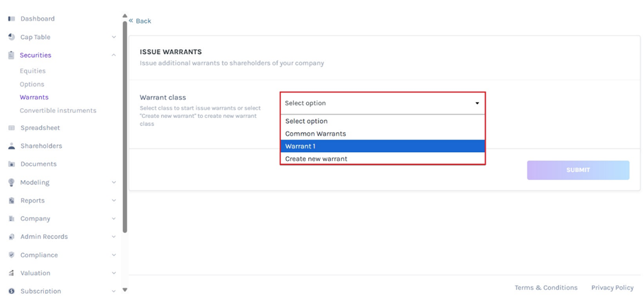Open the Warrant class dropdown
Viewport: 644px width, 300px height.
[382, 103]
